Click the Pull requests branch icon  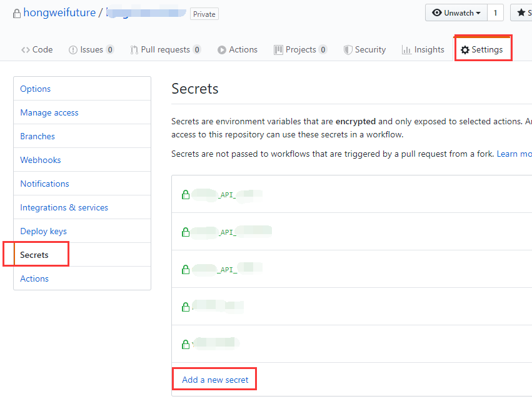click(x=134, y=50)
